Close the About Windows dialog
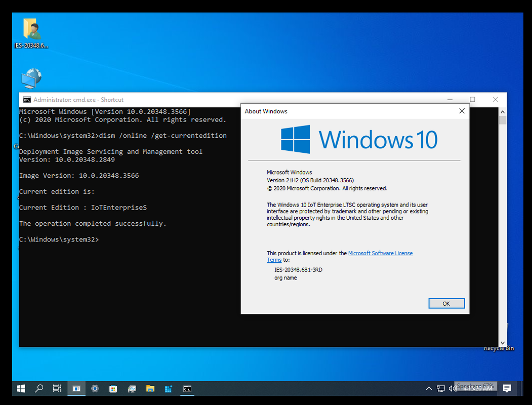 (462, 111)
